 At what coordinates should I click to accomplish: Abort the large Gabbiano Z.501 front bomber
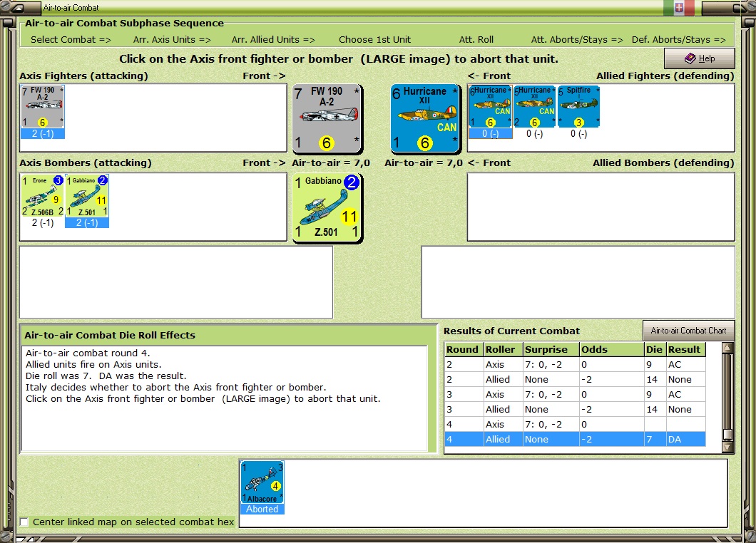click(327, 207)
